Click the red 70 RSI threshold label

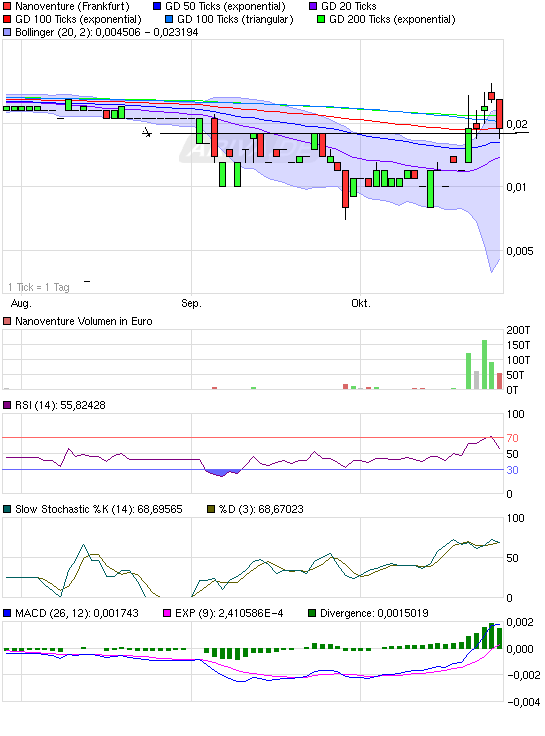tap(513, 438)
